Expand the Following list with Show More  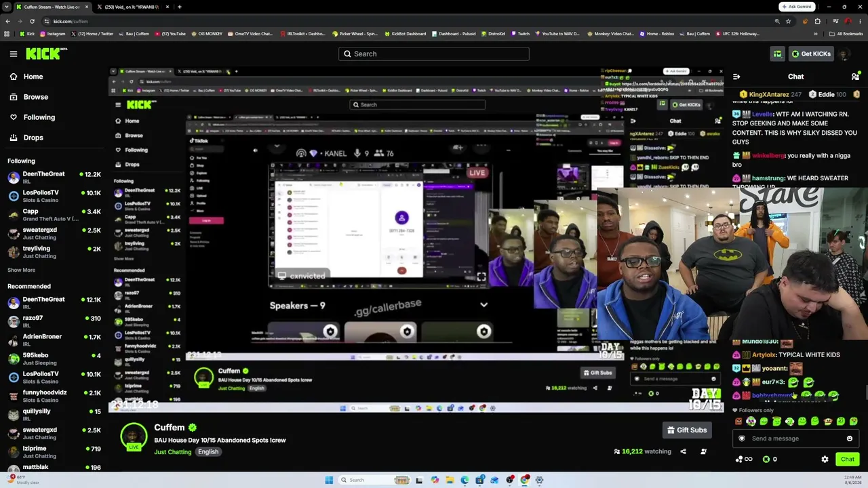(x=21, y=270)
